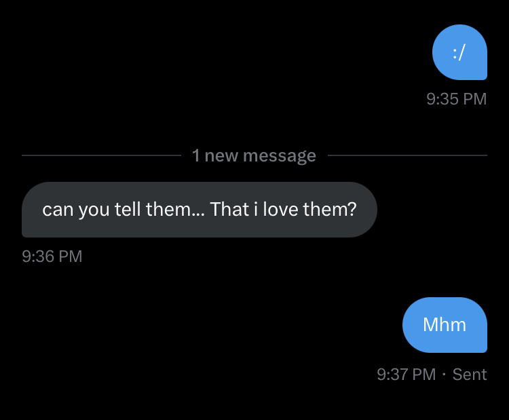Click the word "can" starting the received message
Viewport: 509px width, 420px height.
pyautogui.click(x=57, y=210)
